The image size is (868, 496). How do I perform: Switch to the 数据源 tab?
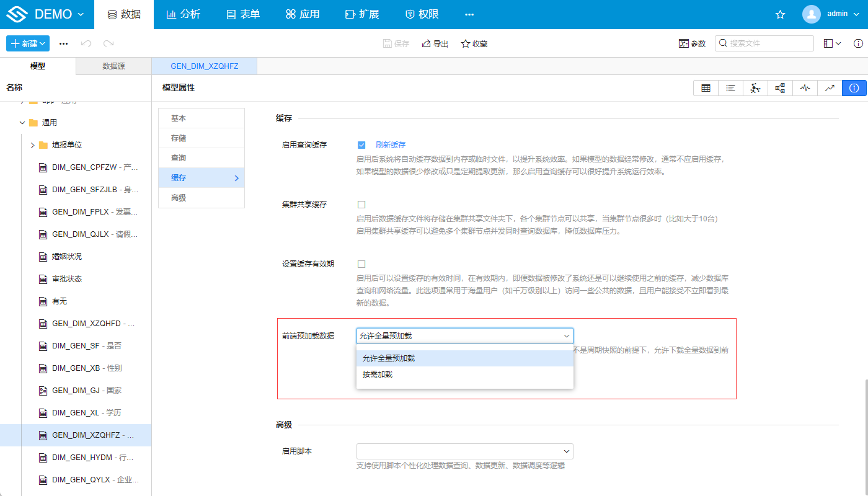pyautogui.click(x=113, y=65)
